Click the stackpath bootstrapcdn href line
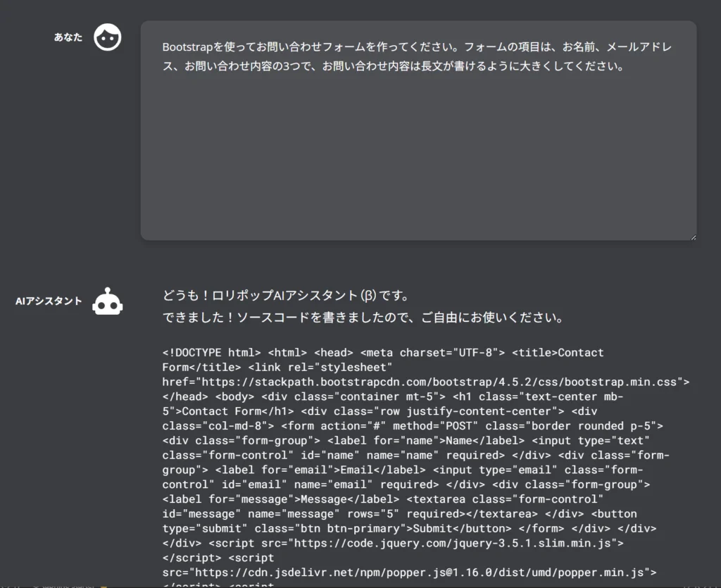Screen dimensions: 721x588 [x=426, y=382]
